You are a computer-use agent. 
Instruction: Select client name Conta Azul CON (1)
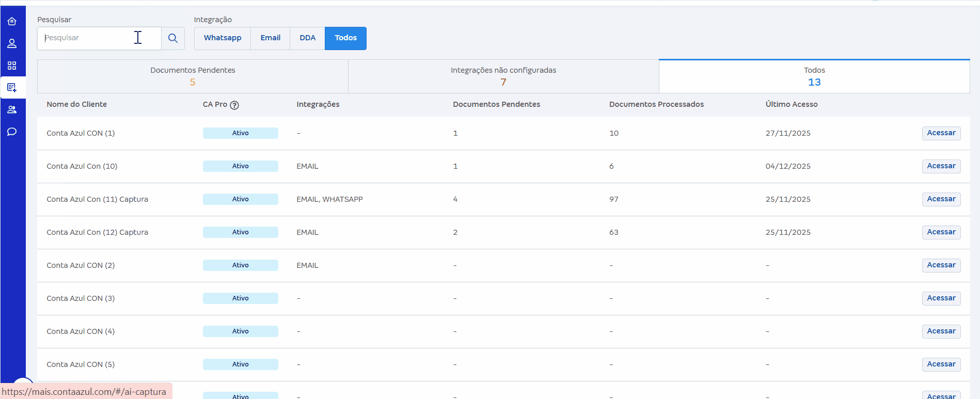point(81,133)
